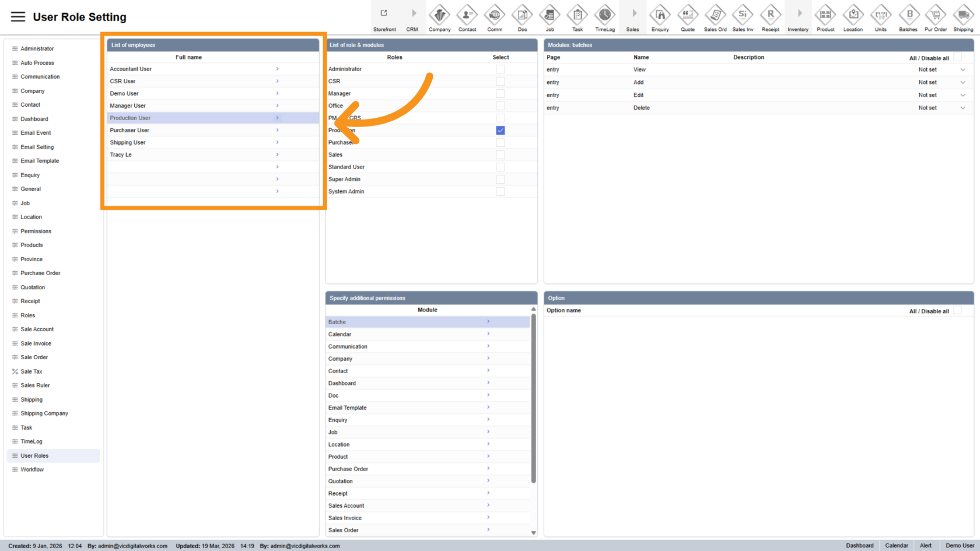Click the Alert button in status bar
Image resolution: width=980 pixels, height=551 pixels.
pos(925,546)
